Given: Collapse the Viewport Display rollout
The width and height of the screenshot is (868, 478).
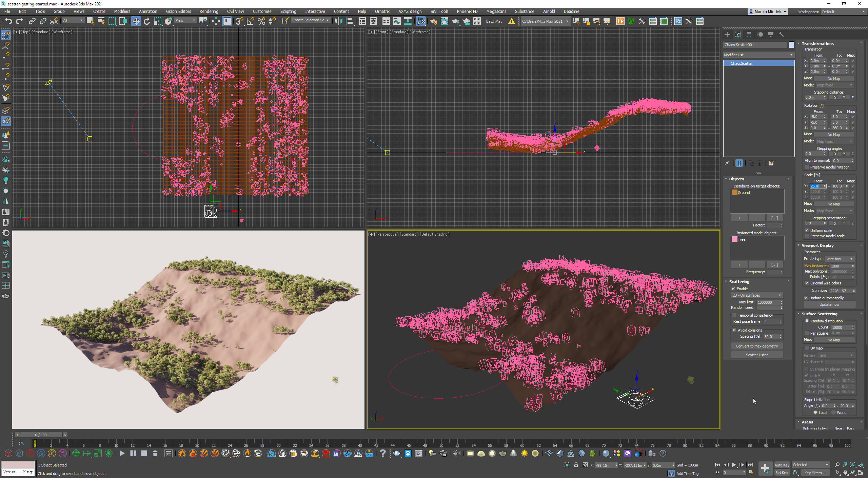Looking at the screenshot, I should pyautogui.click(x=798, y=245).
